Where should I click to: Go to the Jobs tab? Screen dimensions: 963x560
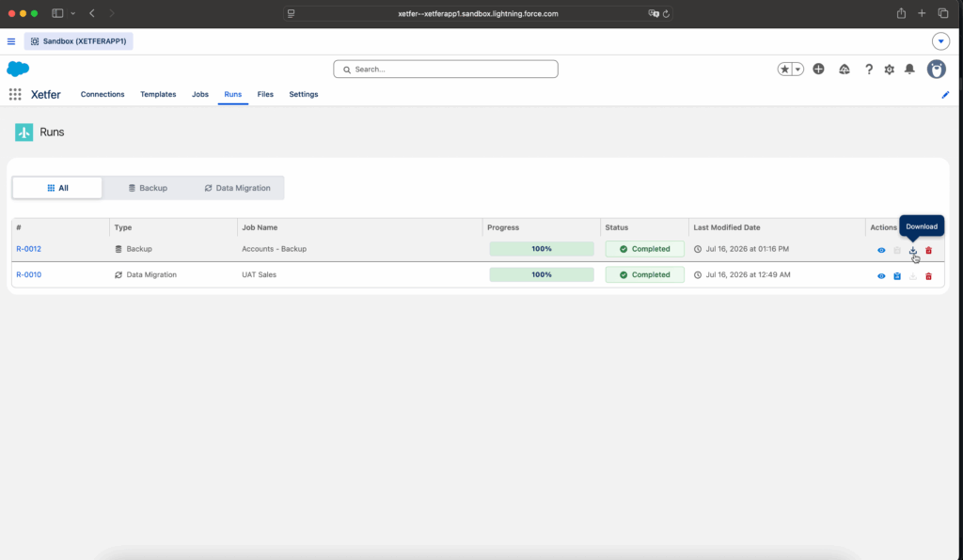coord(200,95)
